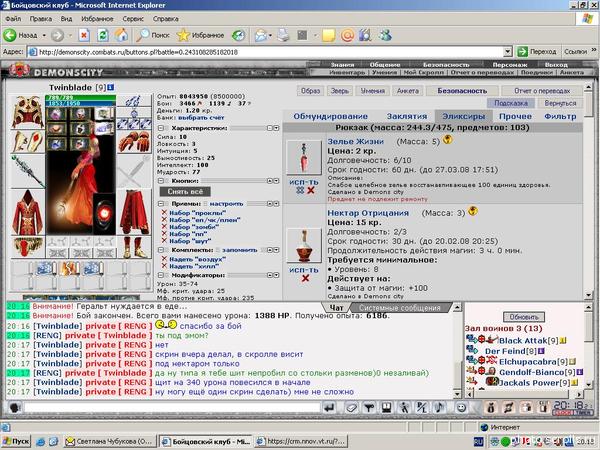Expand the Ссылки links chevron
This screenshot has height=450, width=600.
point(593,50)
